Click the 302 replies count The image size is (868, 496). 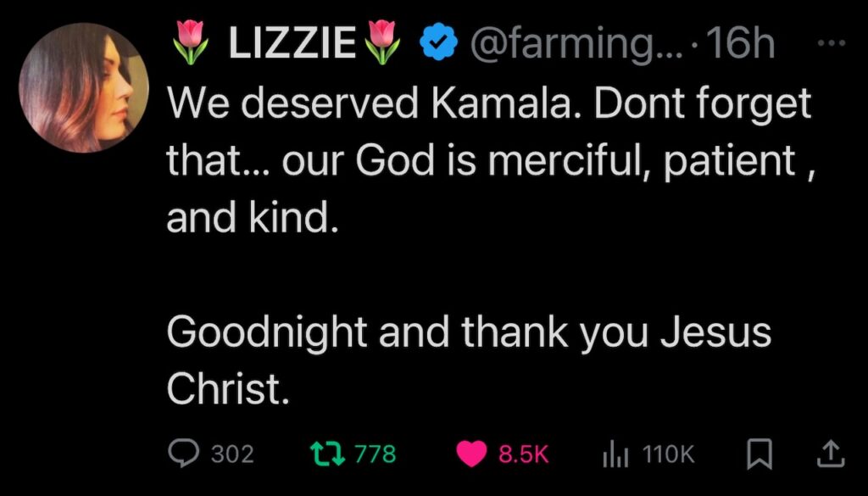point(231,454)
